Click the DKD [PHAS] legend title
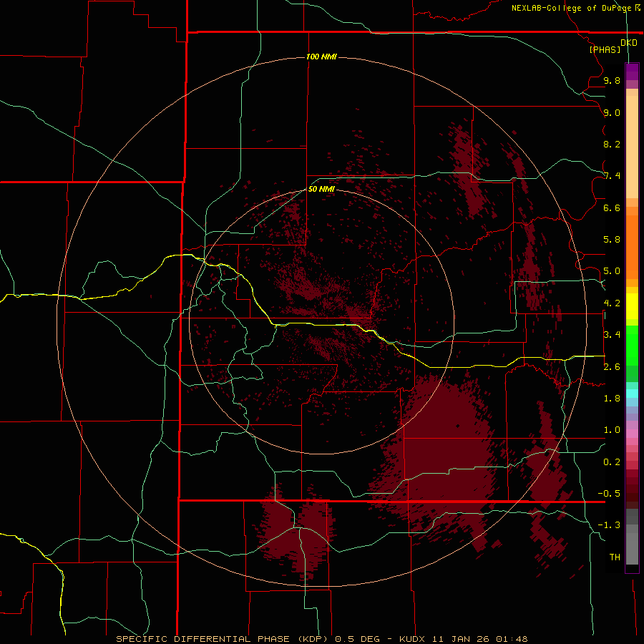 pos(613,46)
